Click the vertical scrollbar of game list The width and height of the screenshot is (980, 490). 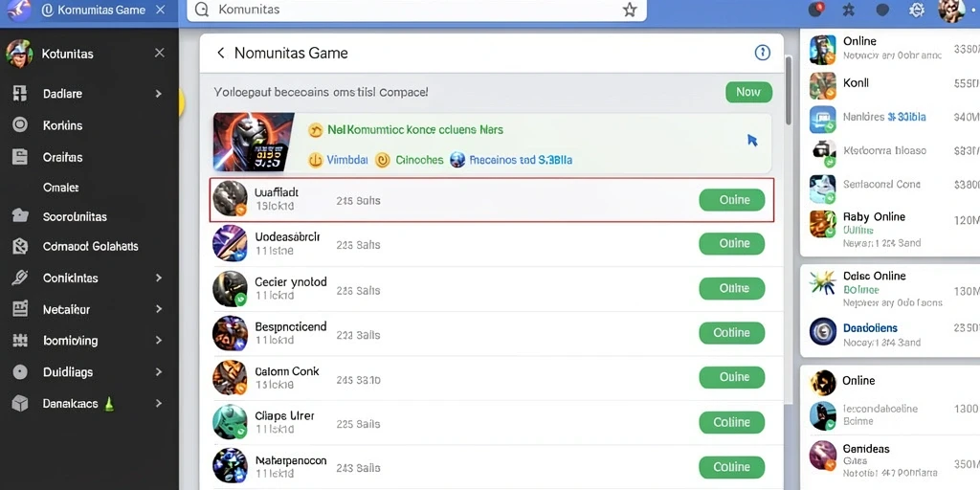coord(789,91)
